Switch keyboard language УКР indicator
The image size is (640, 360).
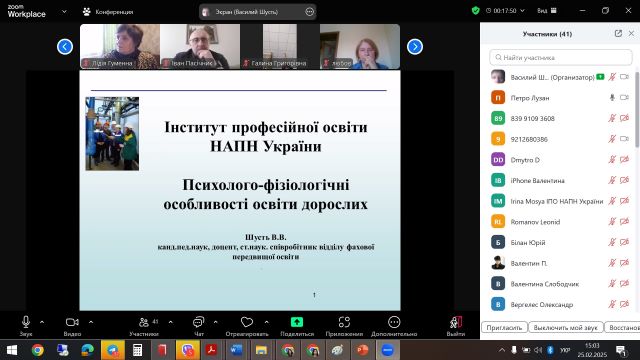(565, 350)
